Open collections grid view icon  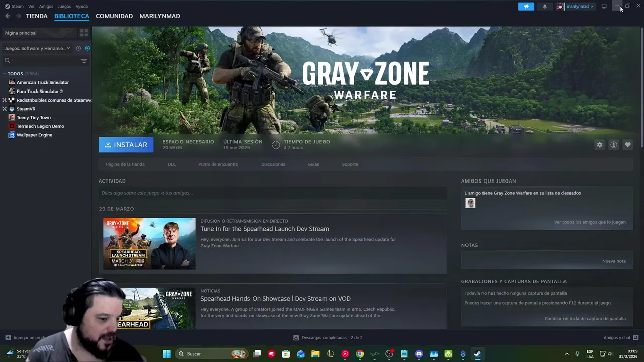point(84,33)
